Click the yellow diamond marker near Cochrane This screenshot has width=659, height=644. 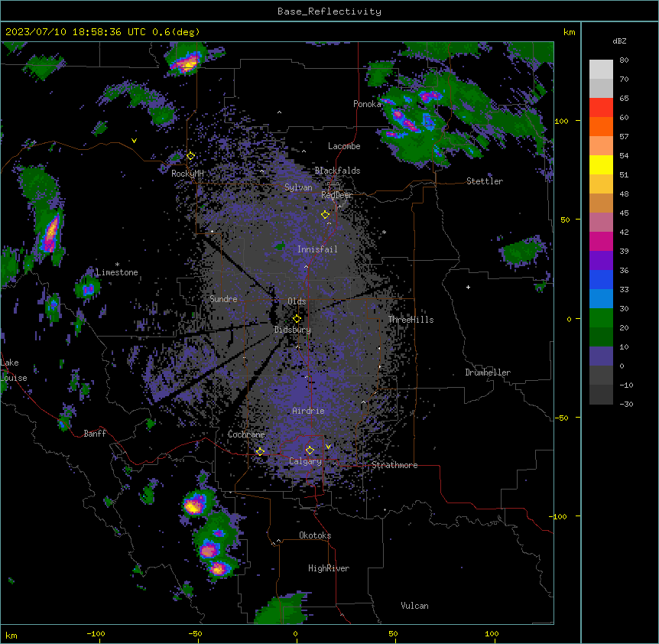point(260,451)
